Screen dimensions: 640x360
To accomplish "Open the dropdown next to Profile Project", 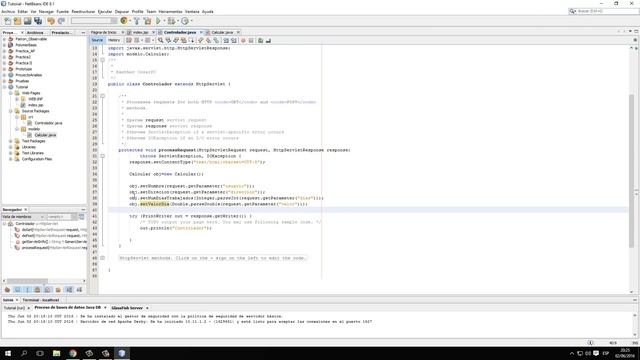I will point(191,21).
